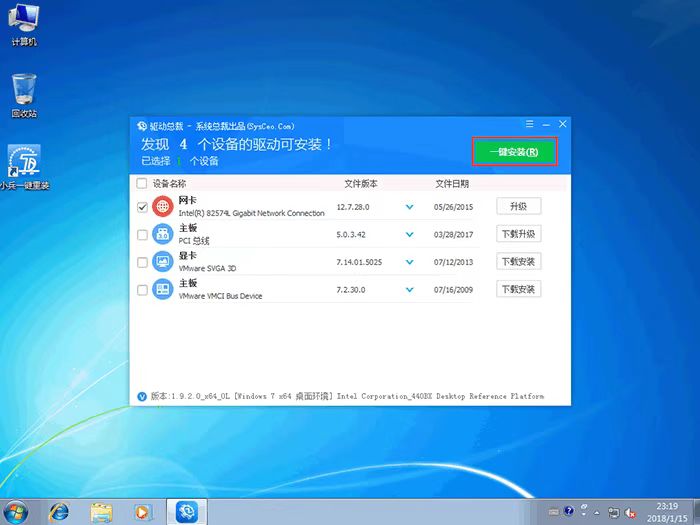
Task: Click the date 05/26/2015
Action: [x=453, y=207]
